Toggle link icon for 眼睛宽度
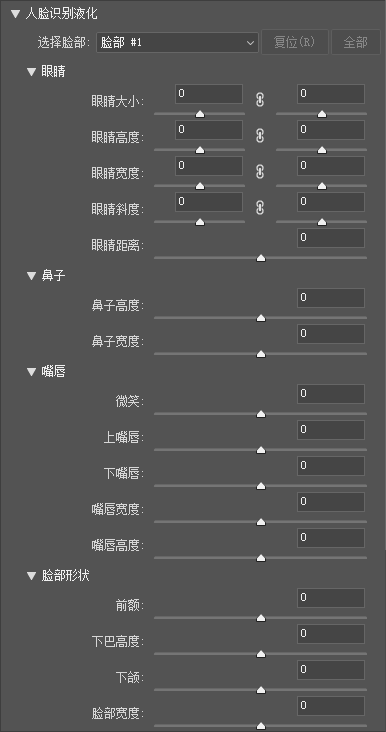Viewport: 386px width, 732px height. (260, 172)
